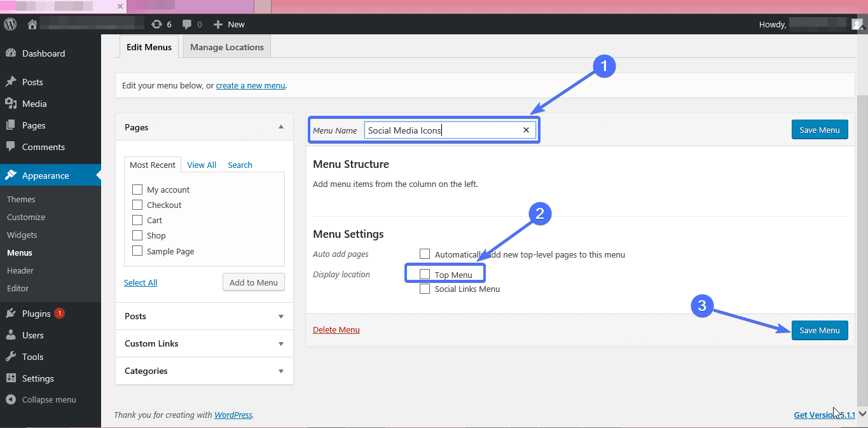Click the Select All link
The image size is (868, 428).
tap(141, 282)
